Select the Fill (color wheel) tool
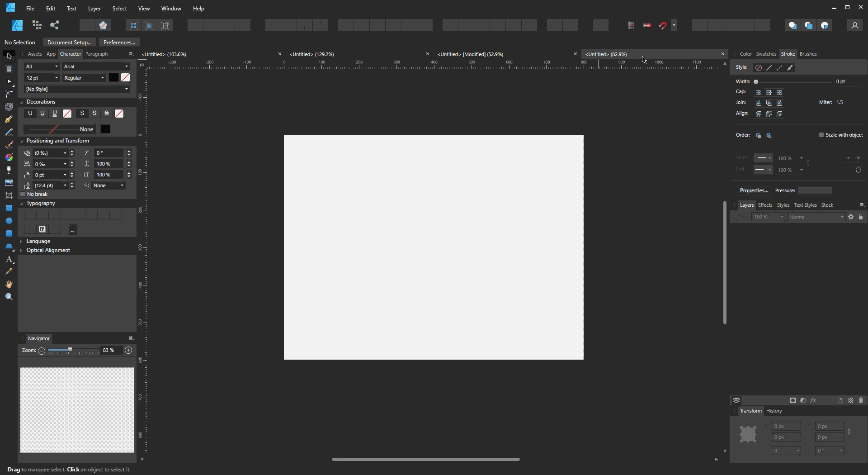 point(9,157)
